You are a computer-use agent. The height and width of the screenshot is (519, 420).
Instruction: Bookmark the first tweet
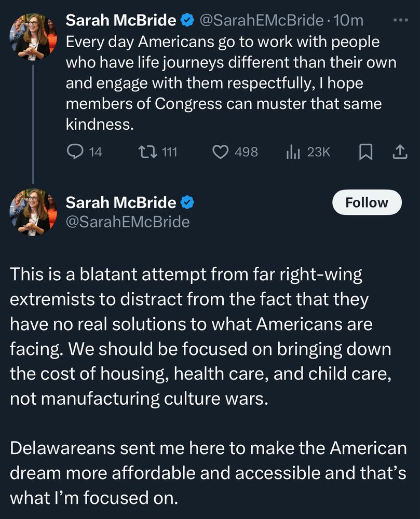pos(366,152)
